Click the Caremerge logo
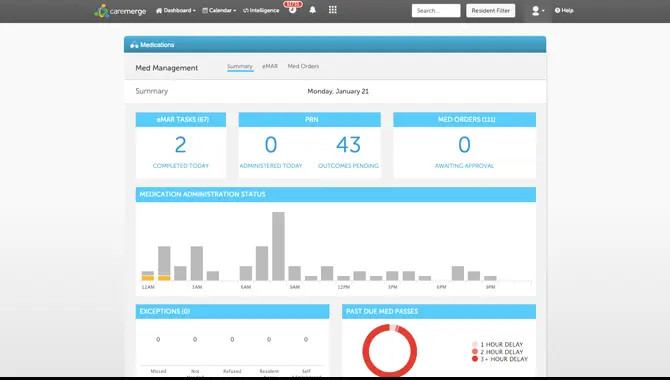This screenshot has width=670, height=380. (x=120, y=11)
